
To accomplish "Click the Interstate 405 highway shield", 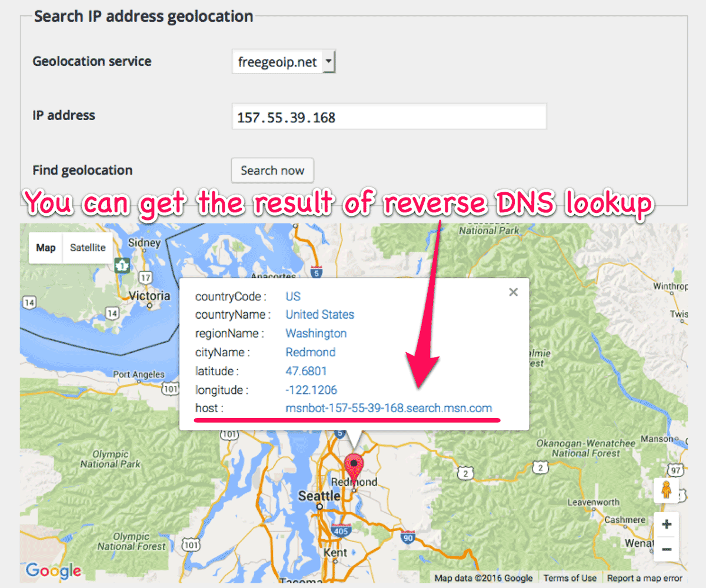I will point(341,531).
